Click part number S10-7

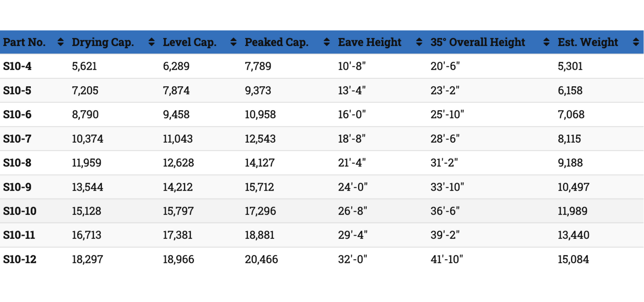[x=17, y=139]
